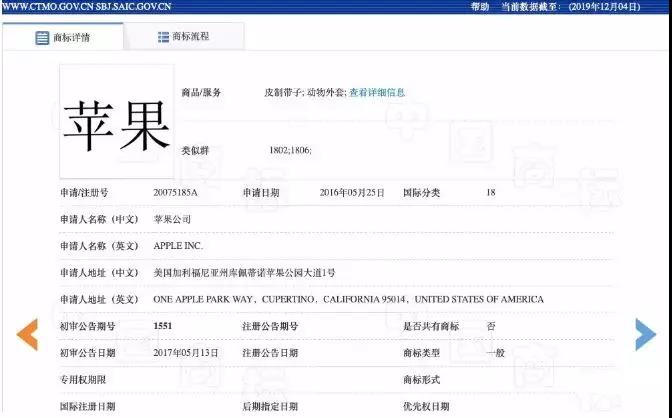
Task: Click the 注册公告期号 label
Action: [x=270, y=326]
